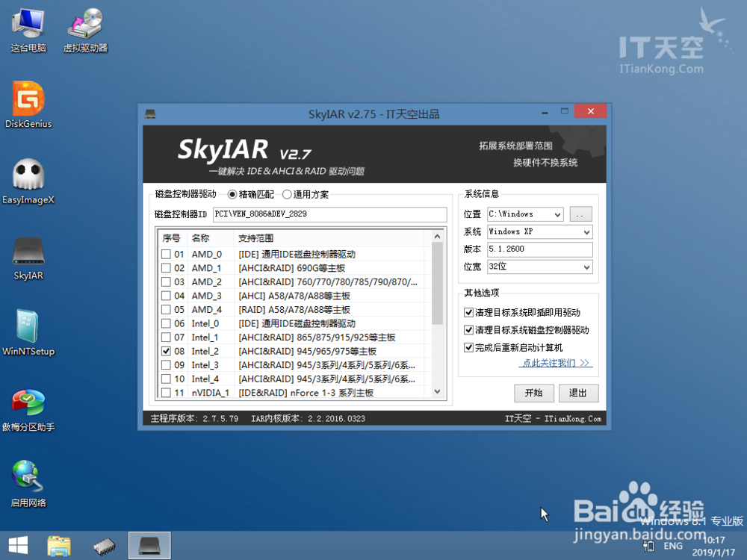747x560 pixels.
Task: Check the 02 AMD_1 driver checkbox
Action: pyautogui.click(x=166, y=268)
